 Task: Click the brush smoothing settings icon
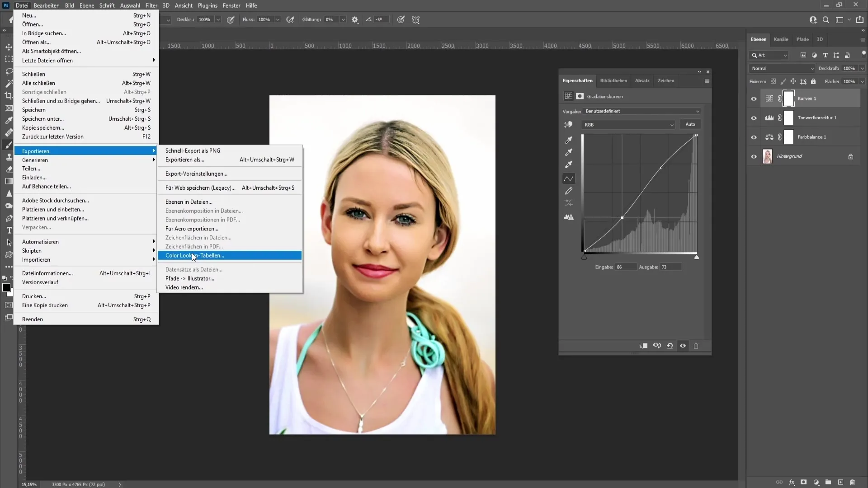point(354,20)
